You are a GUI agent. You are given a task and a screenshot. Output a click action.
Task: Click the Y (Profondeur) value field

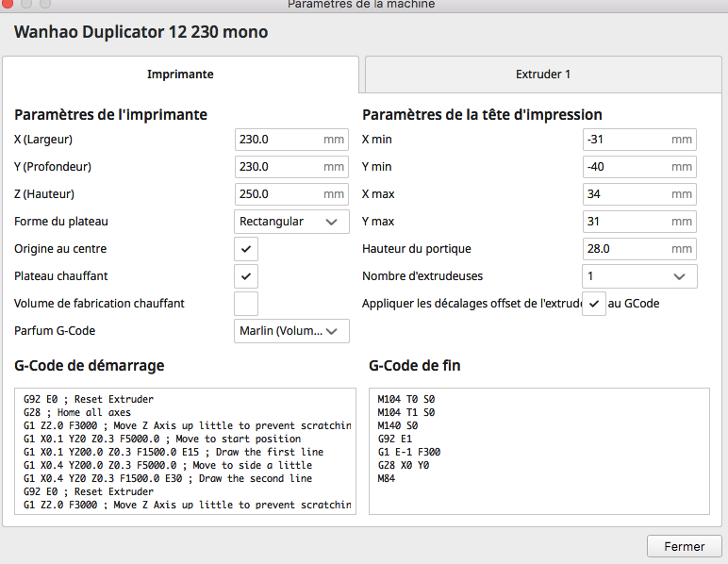(291, 167)
